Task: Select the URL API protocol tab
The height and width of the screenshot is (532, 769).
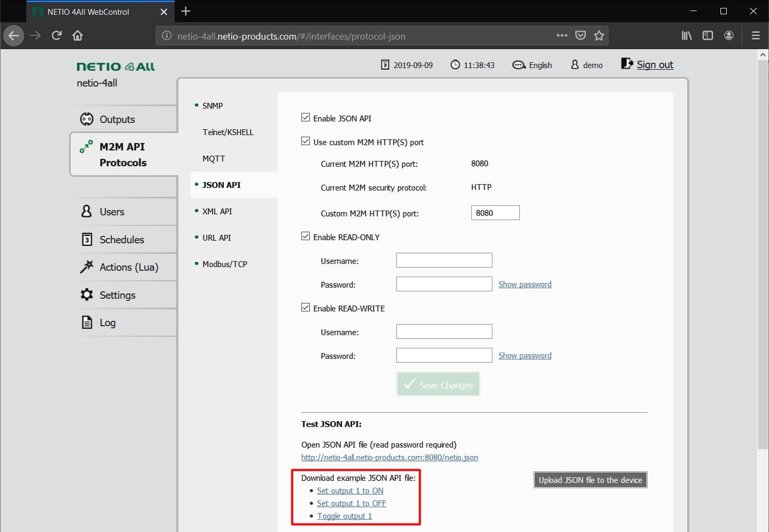Action: click(x=216, y=237)
